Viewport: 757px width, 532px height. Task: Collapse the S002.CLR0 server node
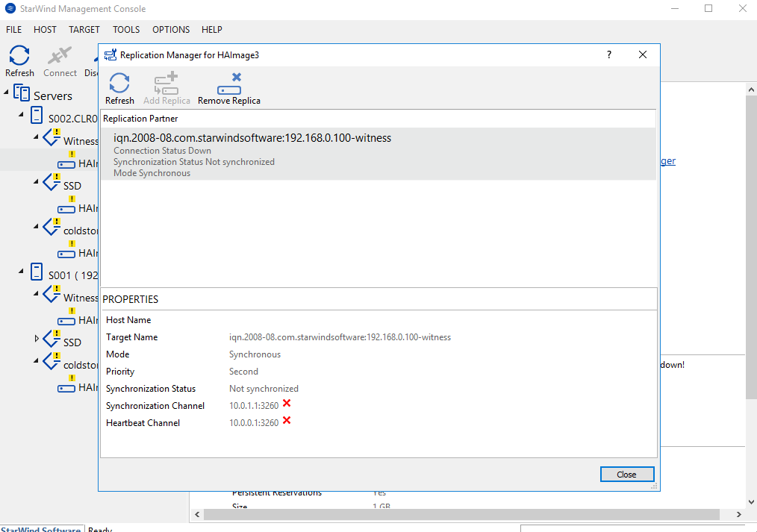pyautogui.click(x=21, y=114)
